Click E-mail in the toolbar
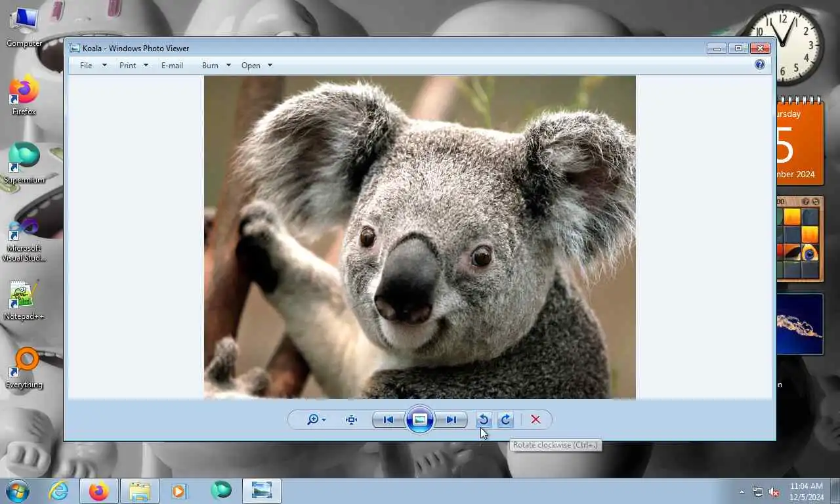The height and width of the screenshot is (504, 840). tap(172, 66)
